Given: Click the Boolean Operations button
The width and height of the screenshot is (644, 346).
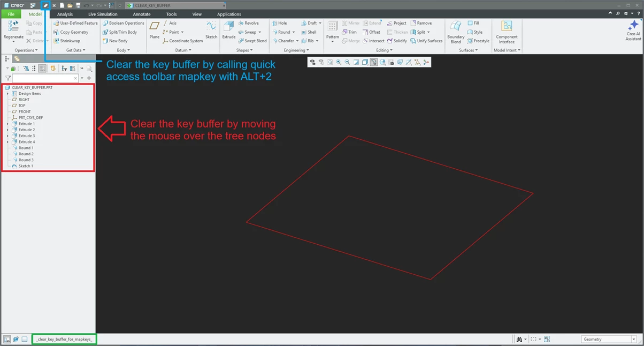Looking at the screenshot, I should (x=123, y=23).
